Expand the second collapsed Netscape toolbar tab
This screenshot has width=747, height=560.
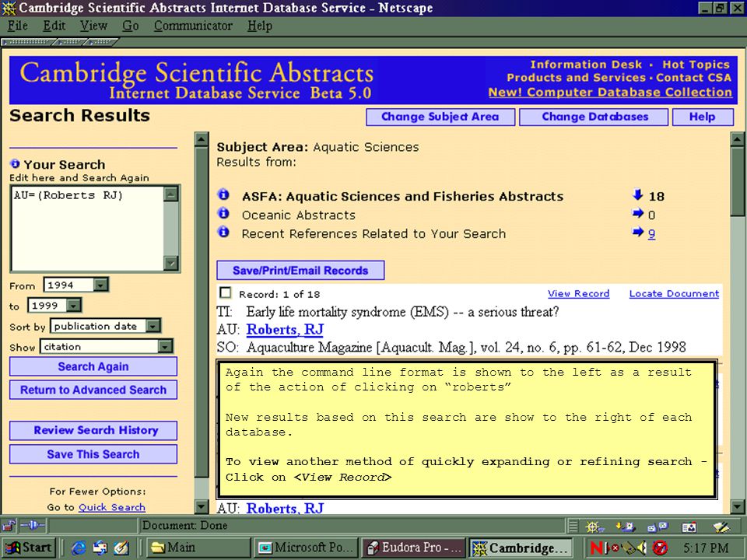point(71,42)
